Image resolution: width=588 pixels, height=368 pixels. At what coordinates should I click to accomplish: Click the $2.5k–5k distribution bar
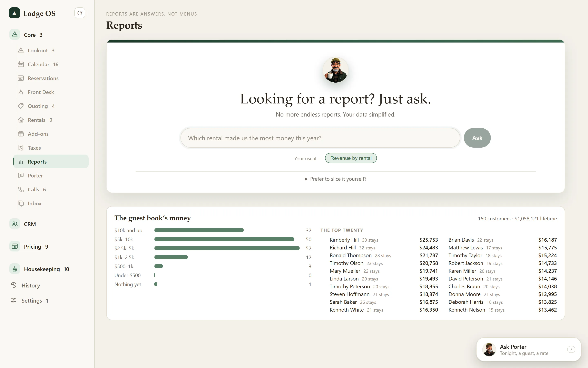tap(227, 248)
